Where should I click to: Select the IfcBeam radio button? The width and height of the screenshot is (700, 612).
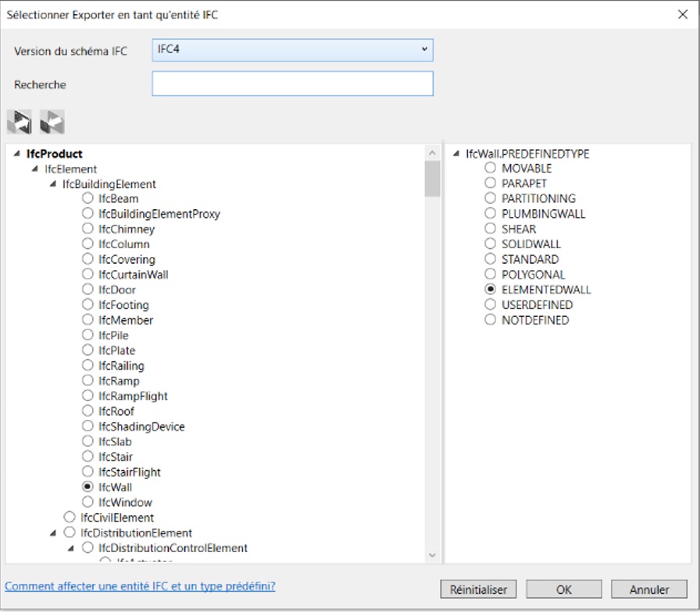click(87, 198)
